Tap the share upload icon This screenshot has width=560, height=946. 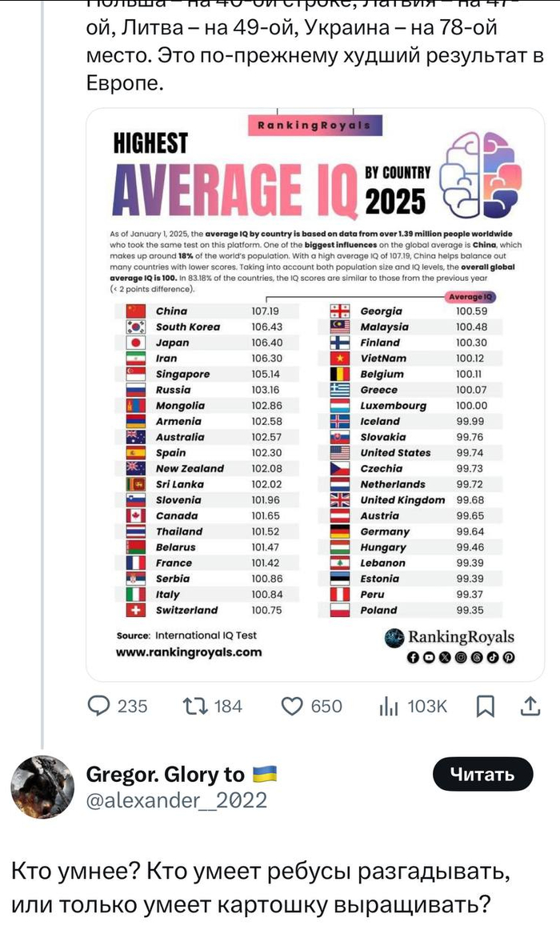coord(530,706)
